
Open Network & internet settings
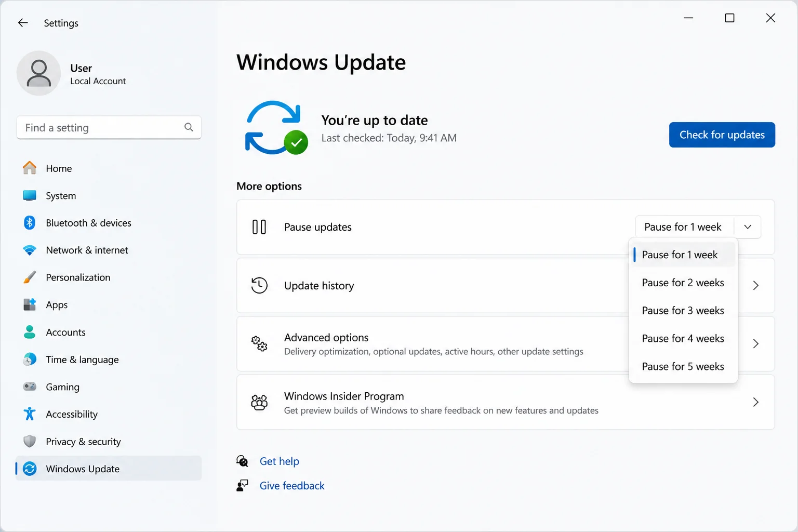[109, 250]
